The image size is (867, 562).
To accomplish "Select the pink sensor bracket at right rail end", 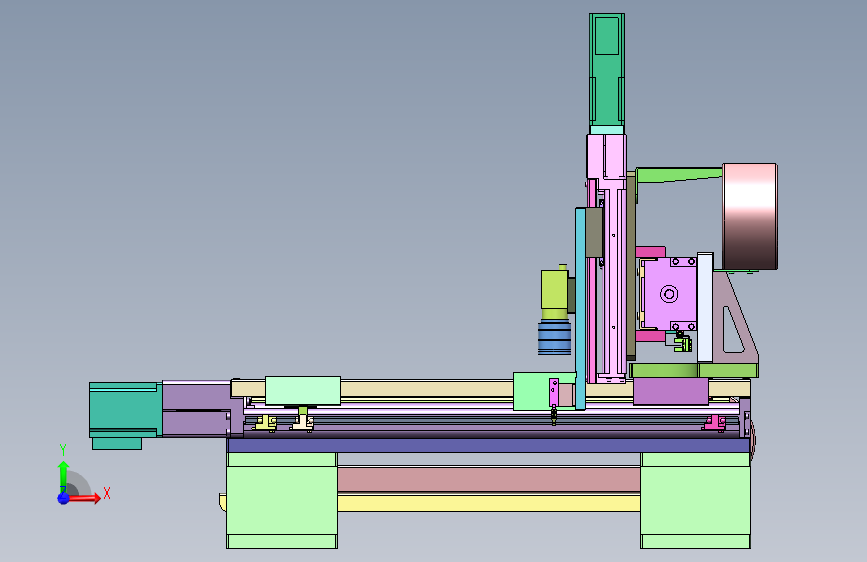I will coord(714,423).
